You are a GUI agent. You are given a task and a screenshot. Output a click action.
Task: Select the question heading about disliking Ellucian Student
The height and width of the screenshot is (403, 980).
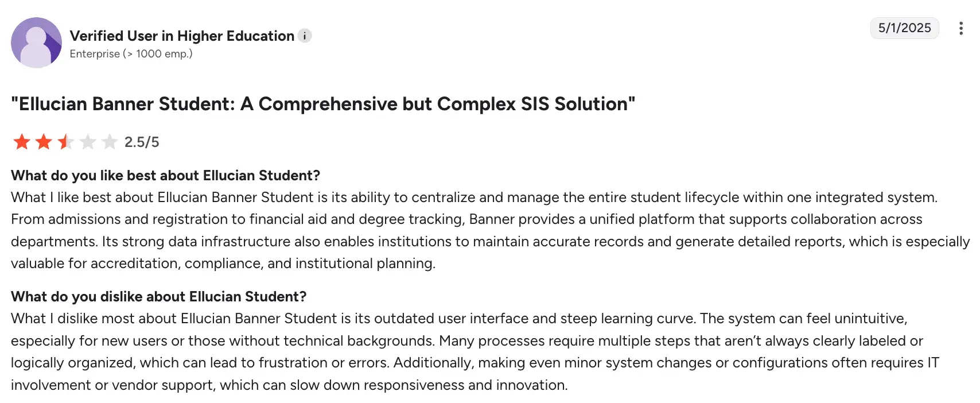[158, 297]
